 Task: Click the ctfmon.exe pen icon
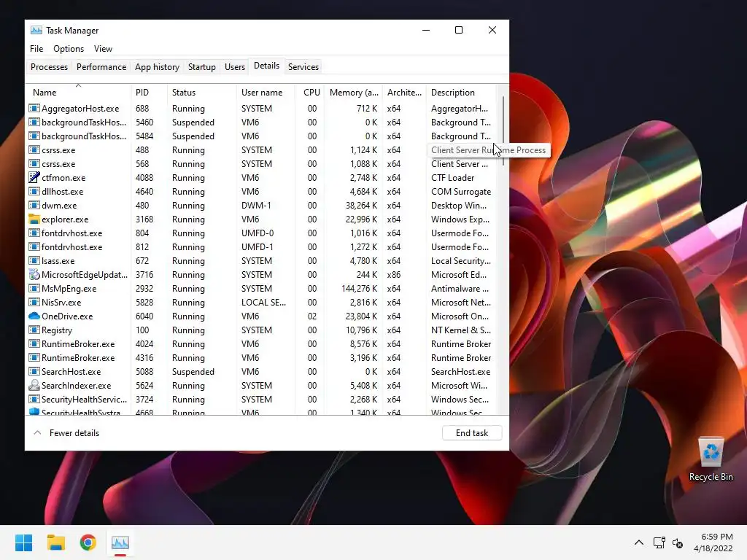(34, 178)
